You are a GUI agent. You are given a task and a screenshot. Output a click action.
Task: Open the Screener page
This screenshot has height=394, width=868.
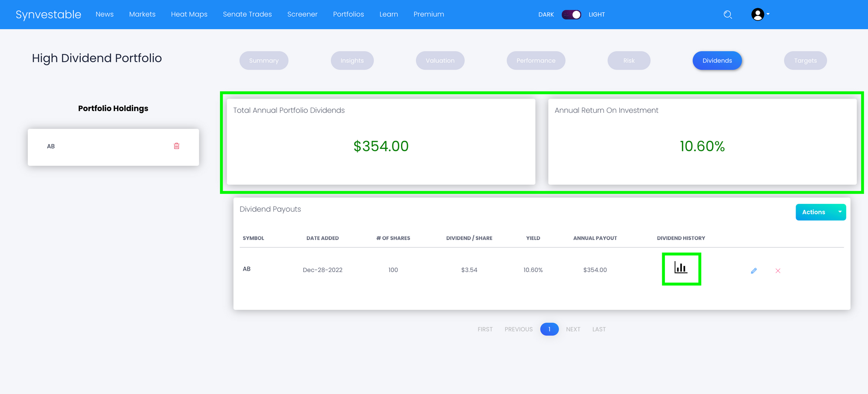click(x=302, y=14)
